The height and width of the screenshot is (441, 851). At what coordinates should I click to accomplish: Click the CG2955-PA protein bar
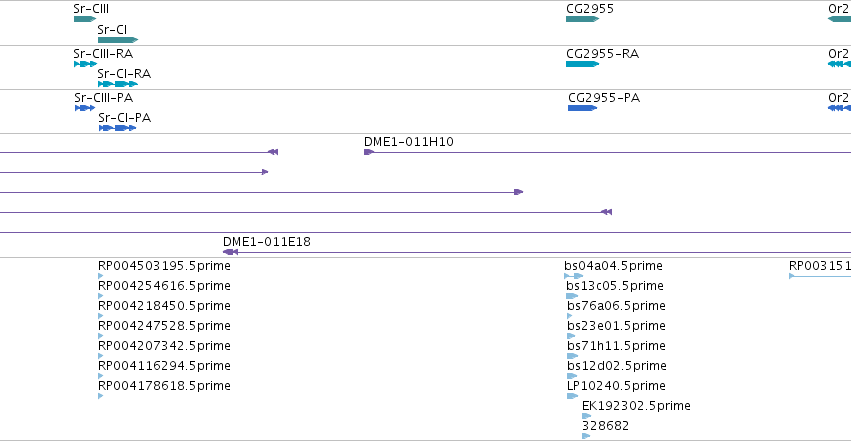582,108
